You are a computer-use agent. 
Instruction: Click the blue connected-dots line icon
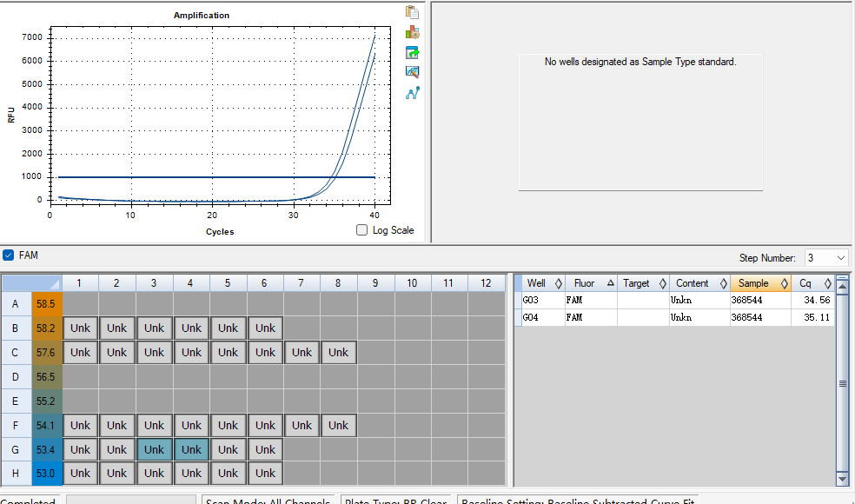pyautogui.click(x=412, y=93)
